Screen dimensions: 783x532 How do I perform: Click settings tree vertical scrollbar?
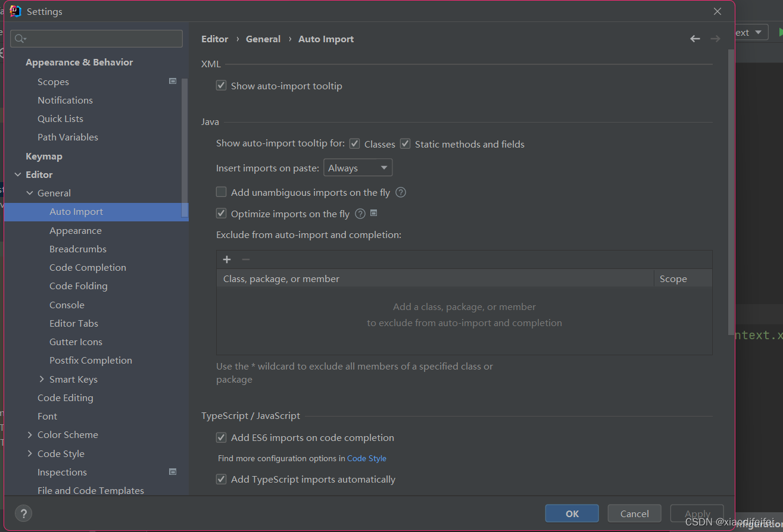[185, 149]
